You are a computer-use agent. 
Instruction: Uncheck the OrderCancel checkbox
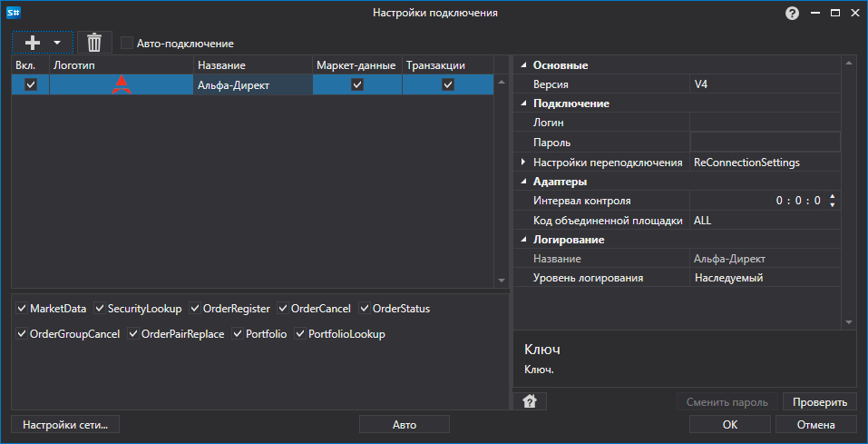pyautogui.click(x=283, y=308)
